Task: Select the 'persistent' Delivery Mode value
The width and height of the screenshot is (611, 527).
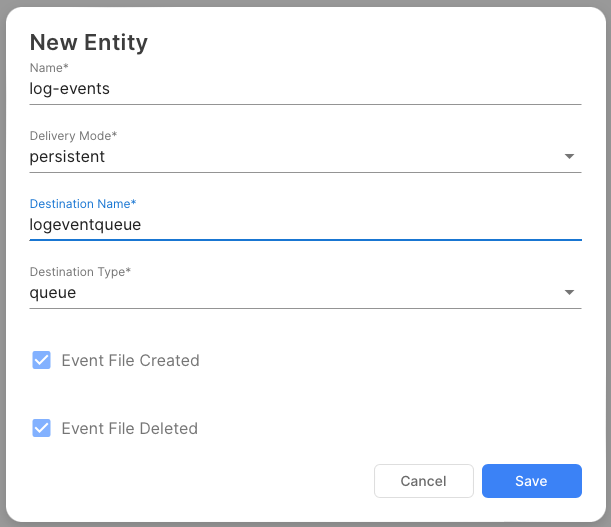Action: 68,157
